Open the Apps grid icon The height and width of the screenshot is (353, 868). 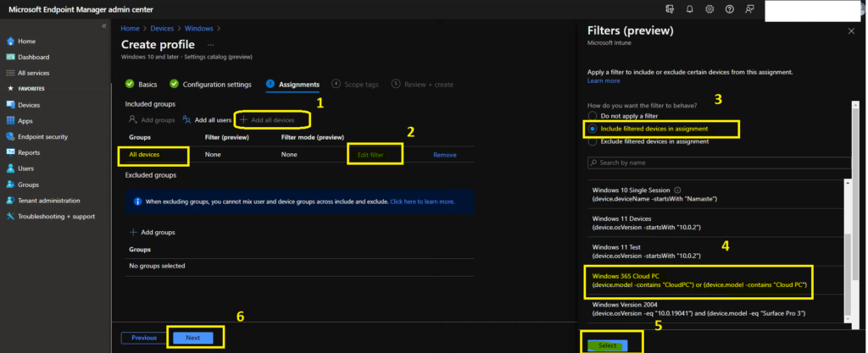(x=10, y=121)
